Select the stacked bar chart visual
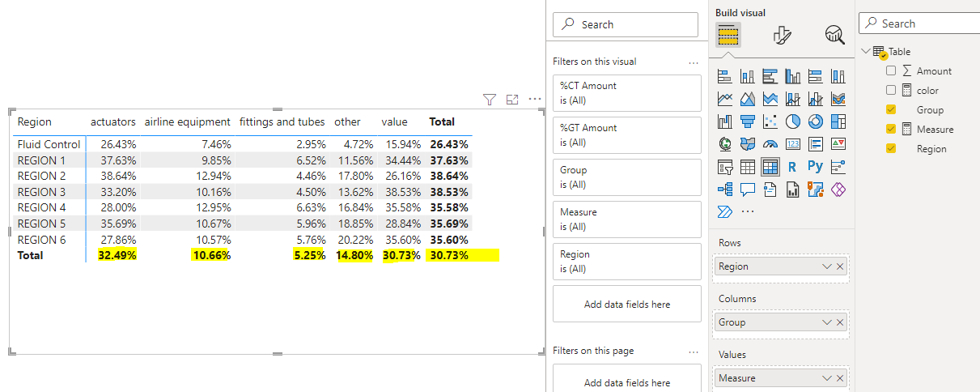 pos(725,76)
